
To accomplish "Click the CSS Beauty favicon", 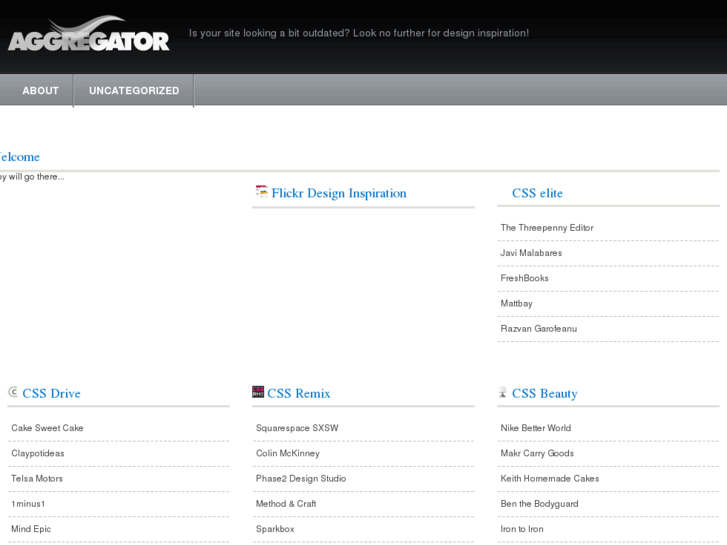I will coord(503,392).
